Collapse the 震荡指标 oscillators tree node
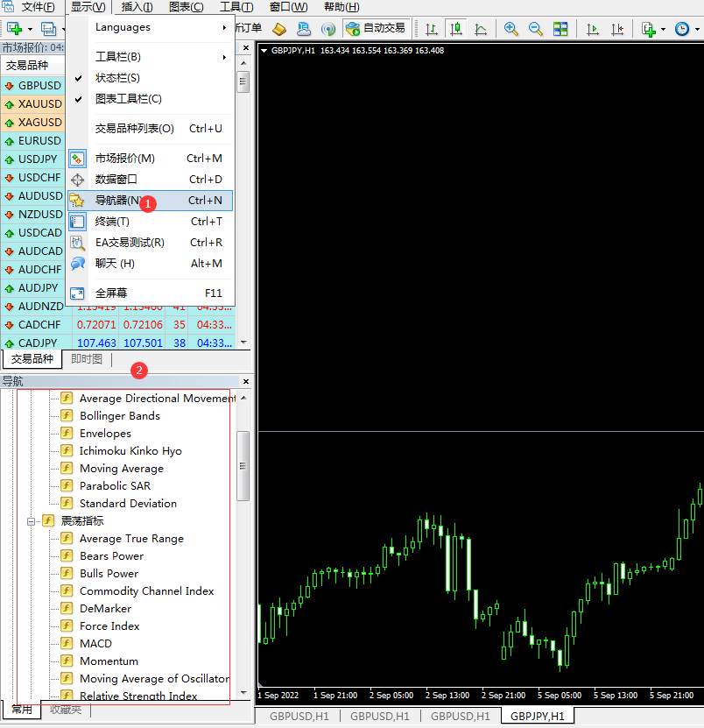704x728 pixels. [x=31, y=521]
